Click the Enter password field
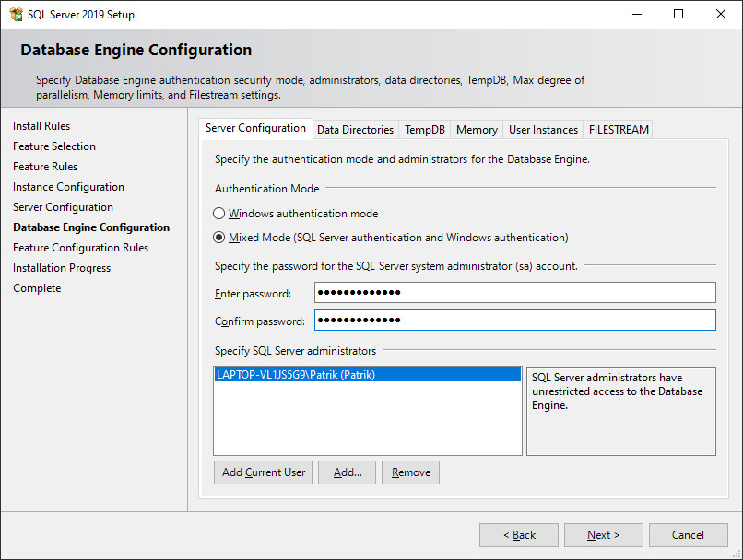The image size is (743, 560). (x=515, y=293)
